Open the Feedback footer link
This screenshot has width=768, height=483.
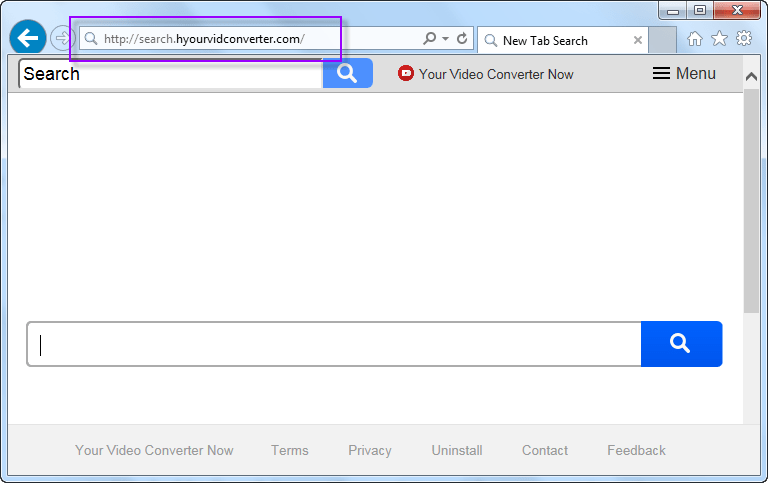[636, 450]
